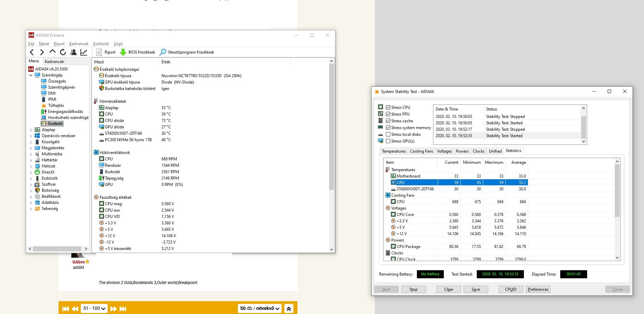Open the Nézet menu
The height and width of the screenshot is (314, 644).
pyautogui.click(x=44, y=44)
